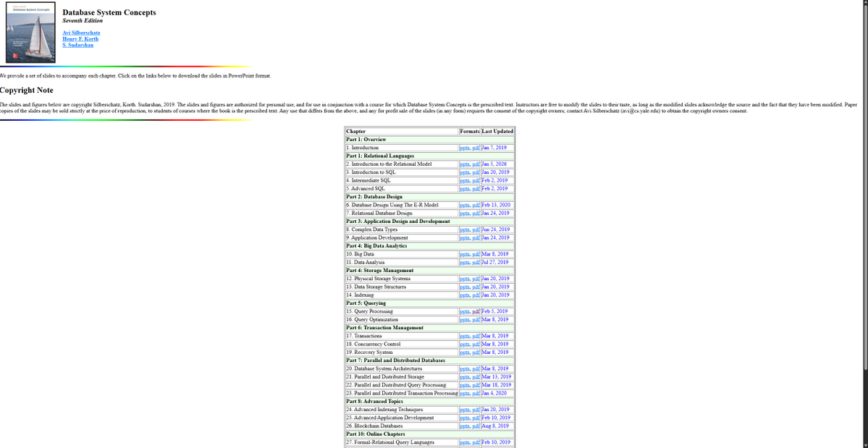Viewport: 868px width, 448px height.
Task: Get the Intermediate SQL pdf slides
Action: point(476,180)
